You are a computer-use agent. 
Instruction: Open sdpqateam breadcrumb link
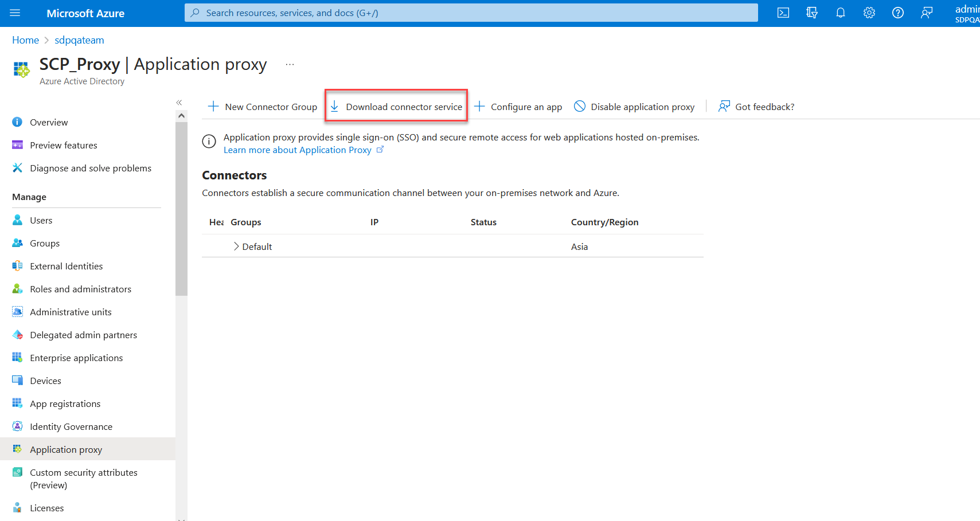point(79,40)
